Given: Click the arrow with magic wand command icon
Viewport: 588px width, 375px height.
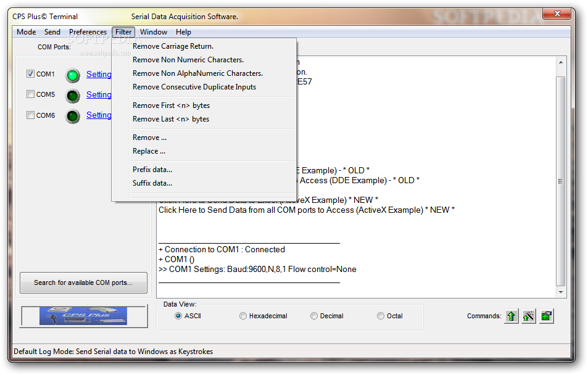Looking at the screenshot, I should [x=529, y=316].
